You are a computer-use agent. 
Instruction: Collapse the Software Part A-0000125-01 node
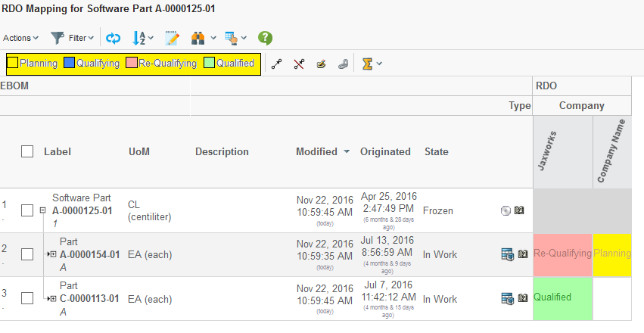click(44, 210)
